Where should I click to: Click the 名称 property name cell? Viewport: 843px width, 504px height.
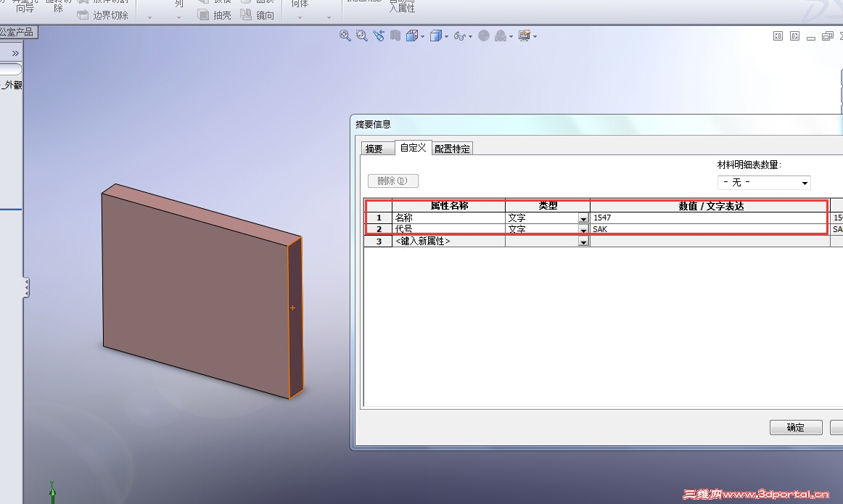448,218
